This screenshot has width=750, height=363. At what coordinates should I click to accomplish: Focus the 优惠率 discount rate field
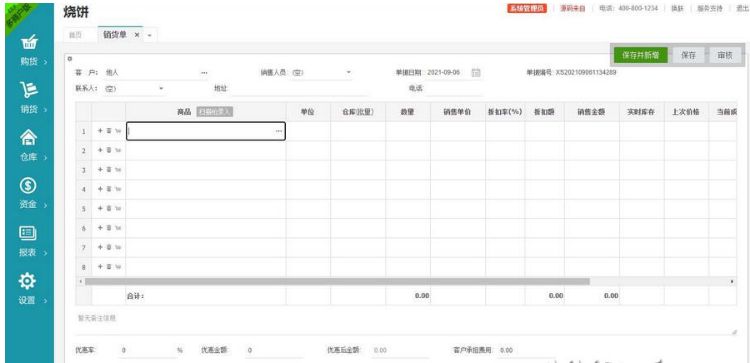tap(147, 351)
